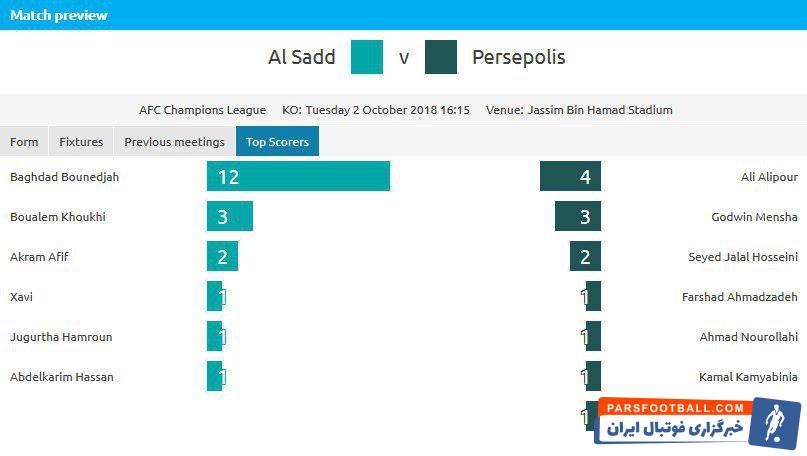Viewport: 807px width, 456px height.
Task: Click Baghdad Bounedjah's 12-goal bar
Action: pos(298,177)
